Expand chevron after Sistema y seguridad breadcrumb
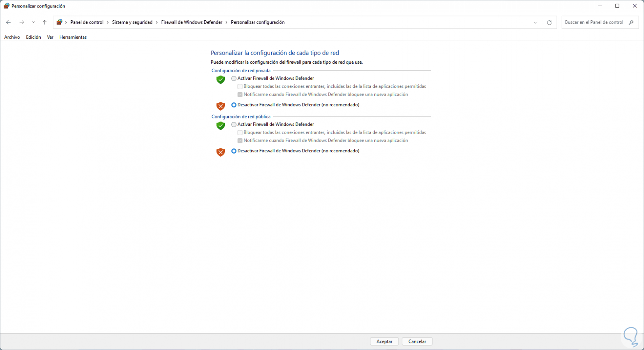The height and width of the screenshot is (350, 644). (x=157, y=22)
